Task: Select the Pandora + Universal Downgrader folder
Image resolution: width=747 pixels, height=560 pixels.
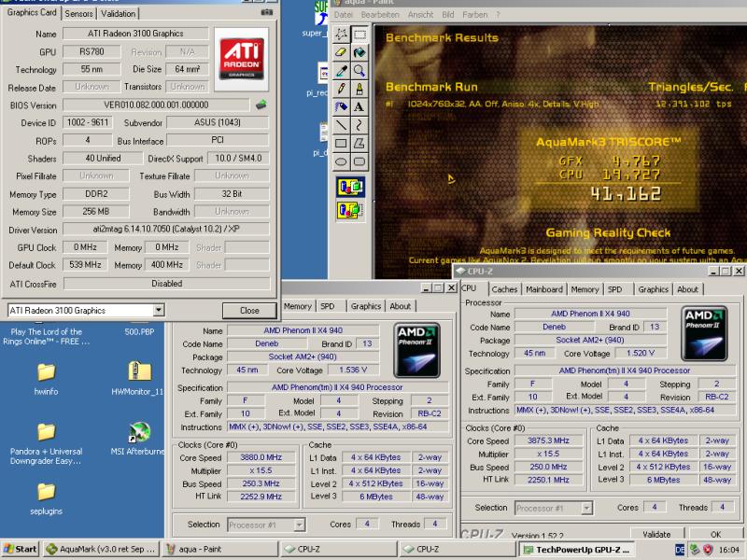Action: 46,444
